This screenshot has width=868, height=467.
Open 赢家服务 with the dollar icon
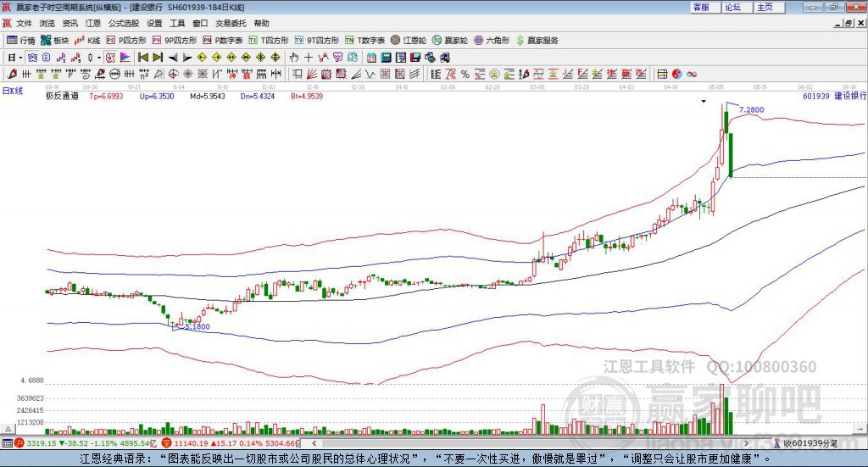coord(537,41)
